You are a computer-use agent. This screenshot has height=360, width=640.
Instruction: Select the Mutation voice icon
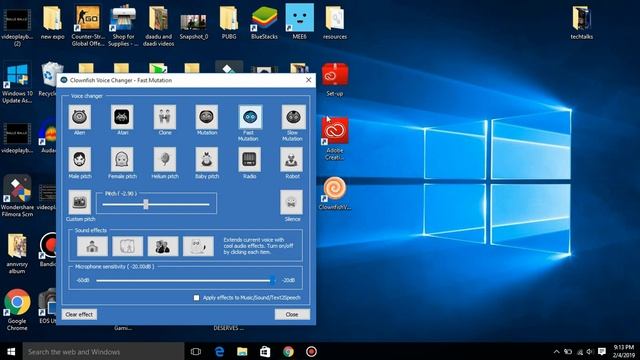pyautogui.click(x=207, y=117)
